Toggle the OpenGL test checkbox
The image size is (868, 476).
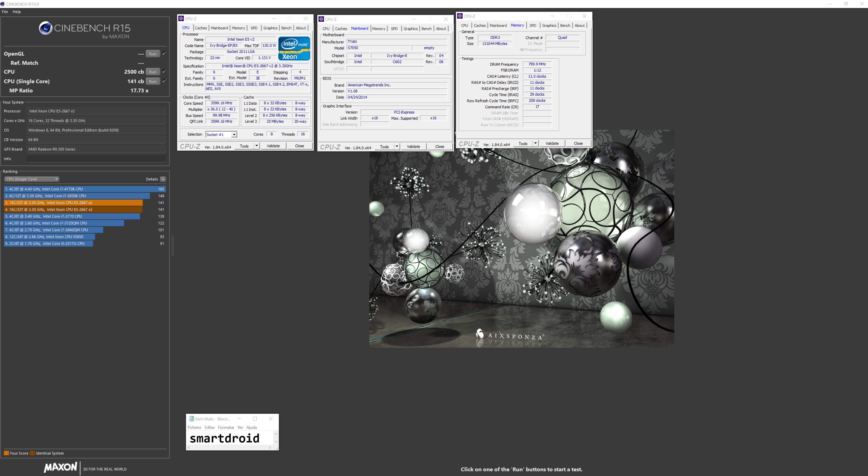coord(164,54)
